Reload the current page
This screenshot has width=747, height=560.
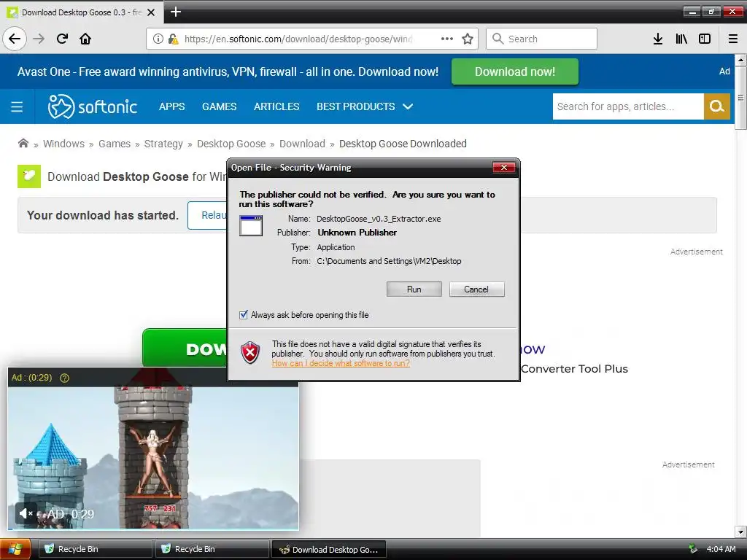pos(62,39)
